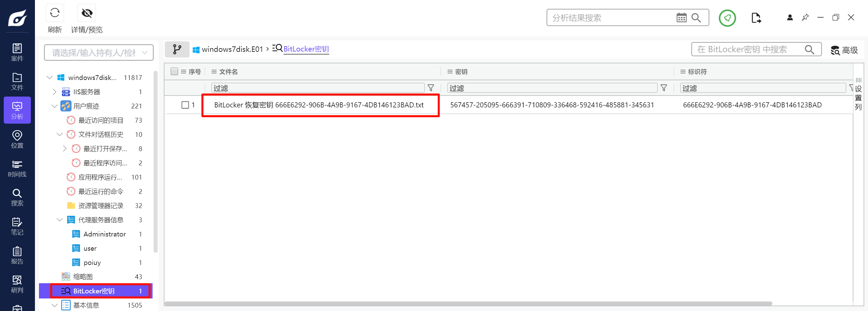868x311 pixels.
Task: Check the select-all header checkbox
Action: point(174,71)
